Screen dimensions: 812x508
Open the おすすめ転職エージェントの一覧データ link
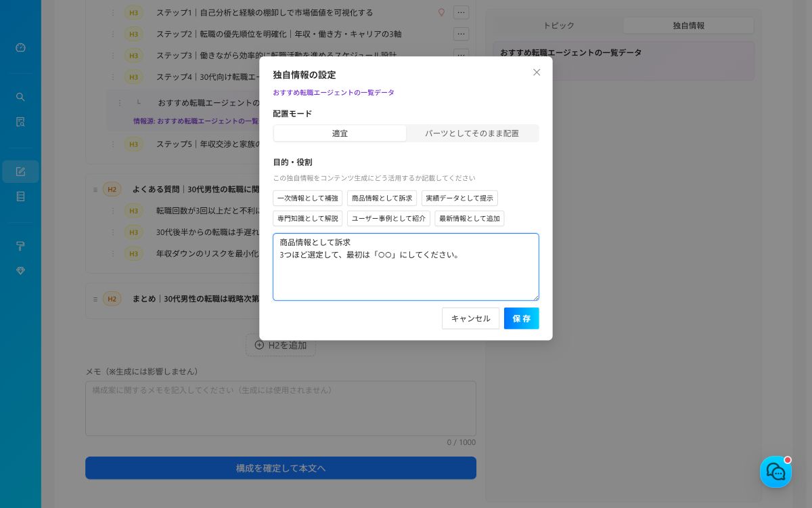pyautogui.click(x=334, y=93)
